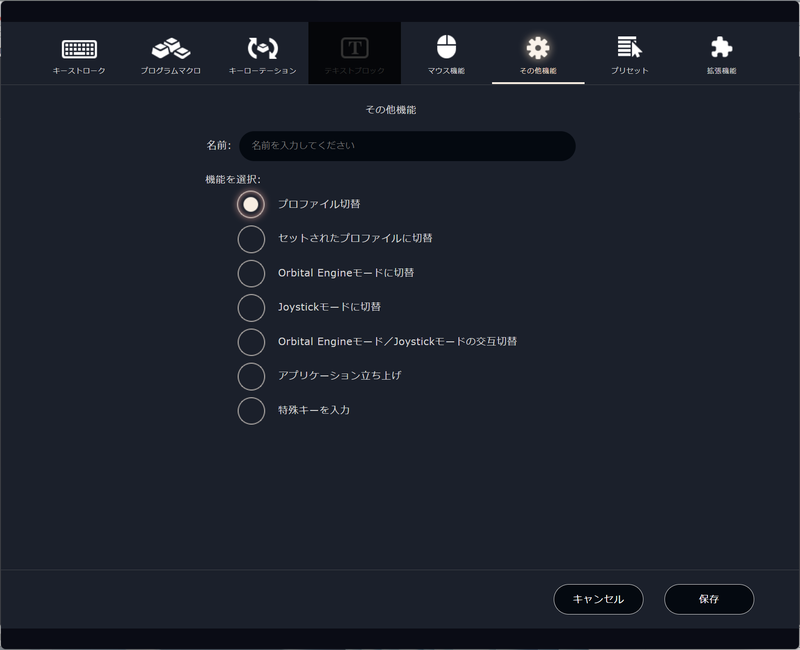Click the テキストブロック T icon
This screenshot has height=650, width=800.
click(352, 46)
